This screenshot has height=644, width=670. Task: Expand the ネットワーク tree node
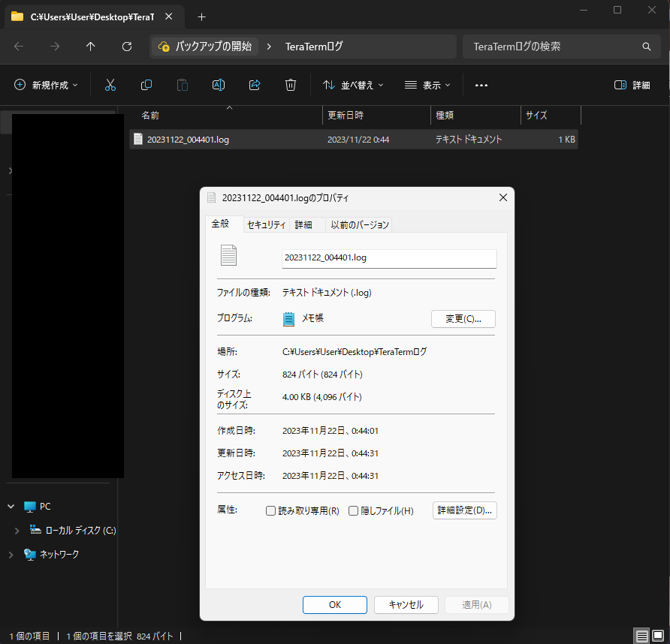click(11, 555)
